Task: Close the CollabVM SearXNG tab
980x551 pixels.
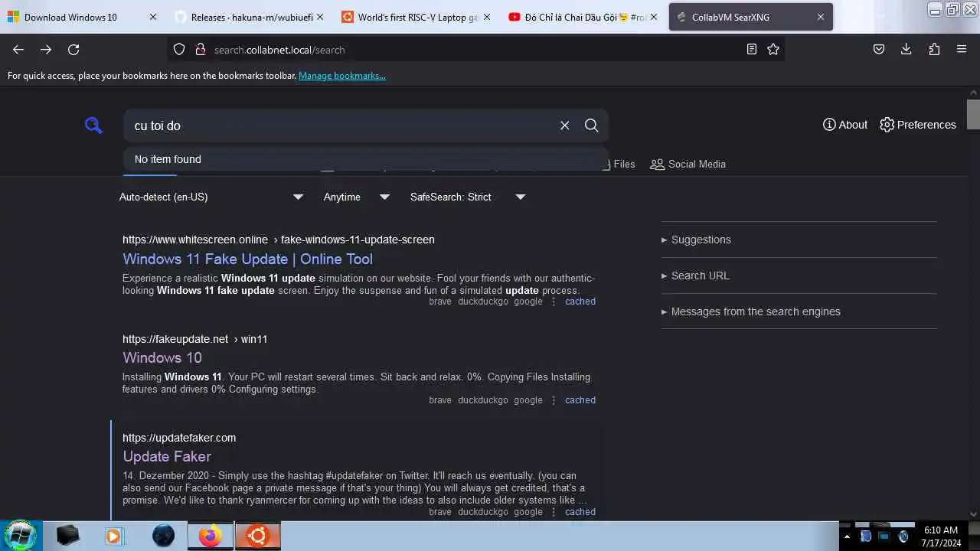Action: coord(820,17)
